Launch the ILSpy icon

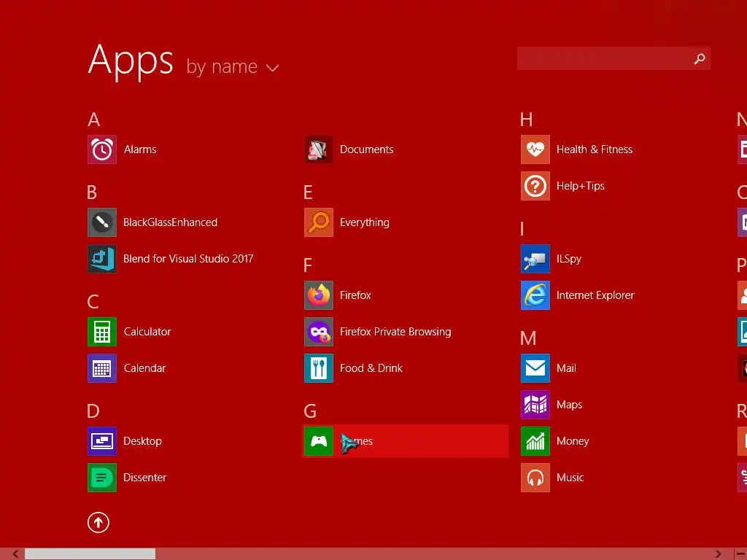[x=535, y=259]
